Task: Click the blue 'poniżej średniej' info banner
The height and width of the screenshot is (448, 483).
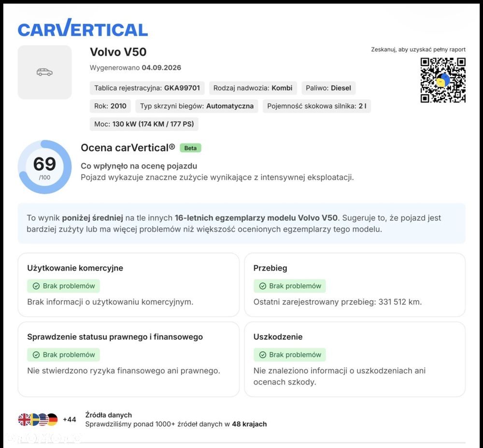Action: pos(241,223)
